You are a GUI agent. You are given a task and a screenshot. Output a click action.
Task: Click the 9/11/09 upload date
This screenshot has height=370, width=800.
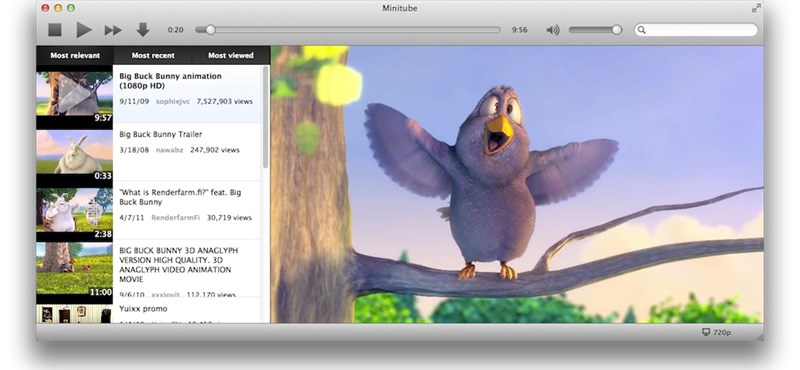pos(134,102)
